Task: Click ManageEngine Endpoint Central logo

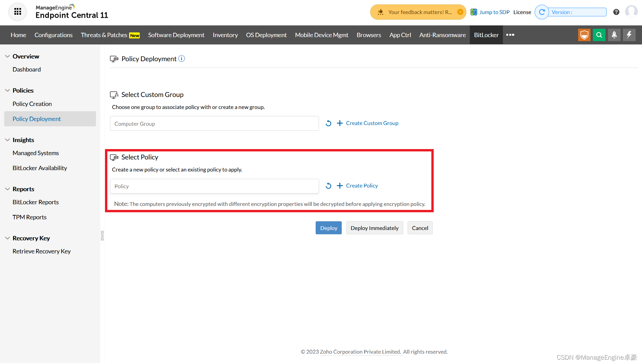Action: (72, 12)
